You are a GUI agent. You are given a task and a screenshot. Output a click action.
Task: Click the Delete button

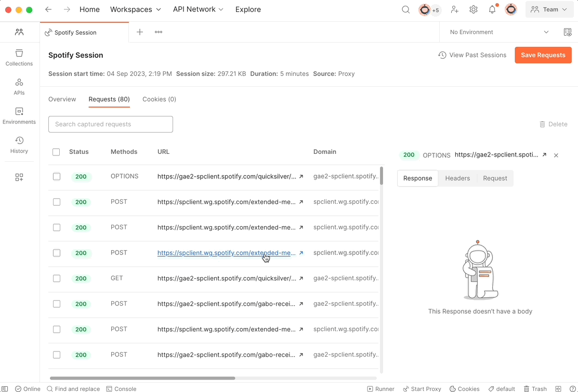(553, 124)
